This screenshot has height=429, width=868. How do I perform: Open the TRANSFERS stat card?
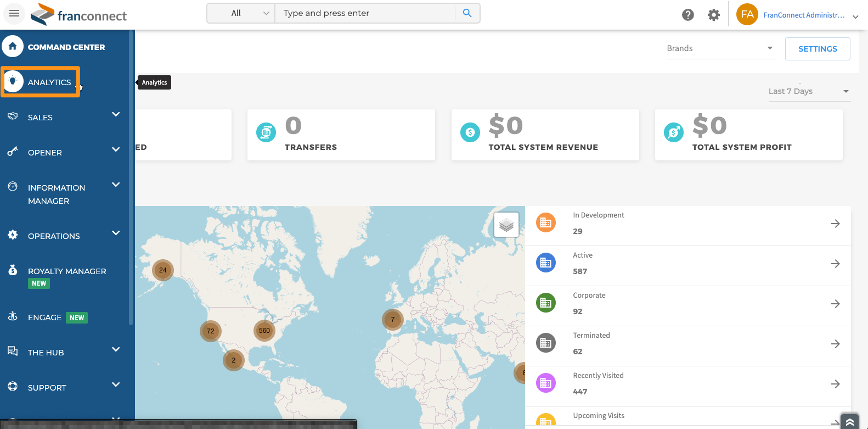341,135
